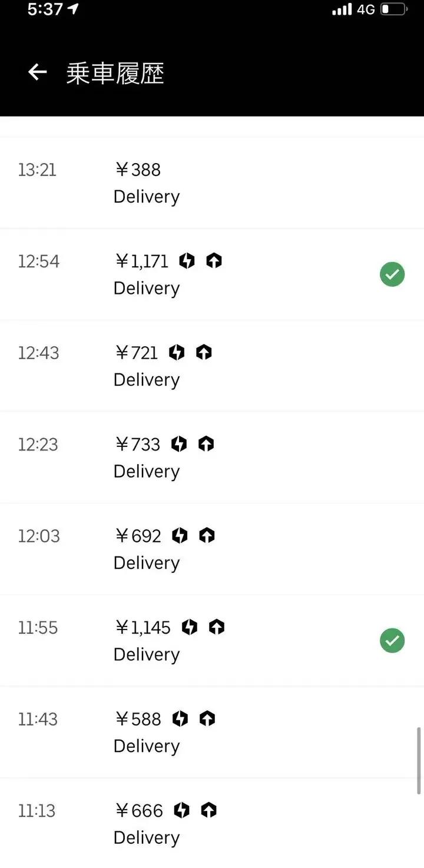Click the 乗車履歴 page title
This screenshot has height=868, width=424.
coord(115,73)
